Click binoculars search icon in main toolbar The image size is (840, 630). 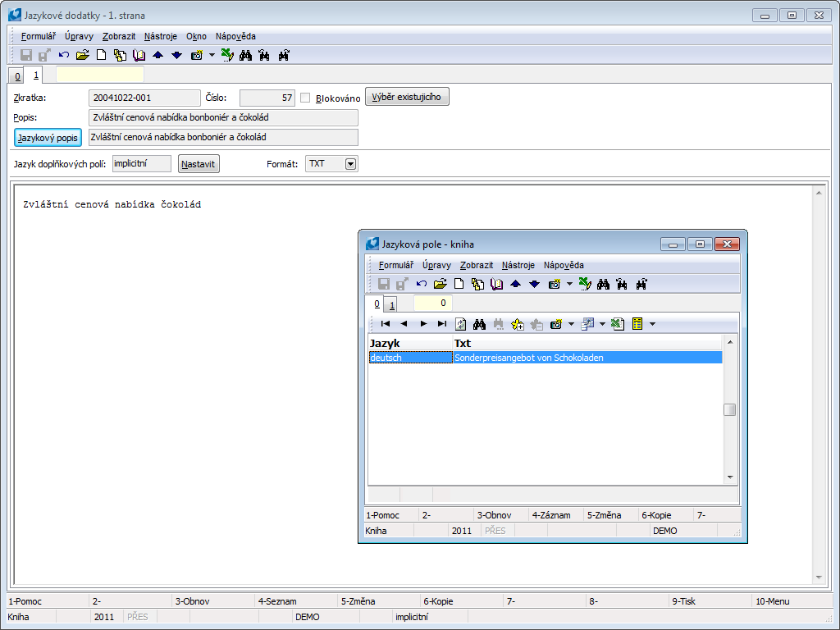pos(244,56)
